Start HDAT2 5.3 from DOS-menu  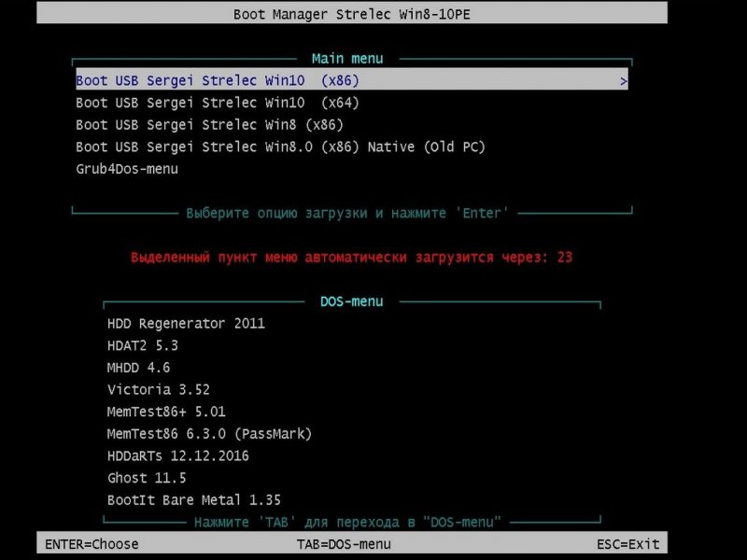click(143, 345)
